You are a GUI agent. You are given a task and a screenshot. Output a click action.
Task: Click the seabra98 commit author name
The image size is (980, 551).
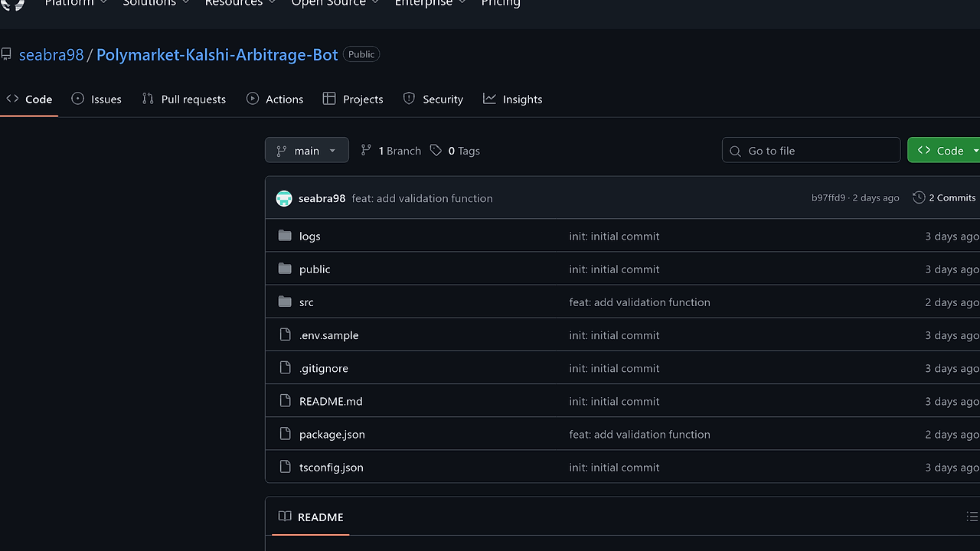pyautogui.click(x=322, y=198)
